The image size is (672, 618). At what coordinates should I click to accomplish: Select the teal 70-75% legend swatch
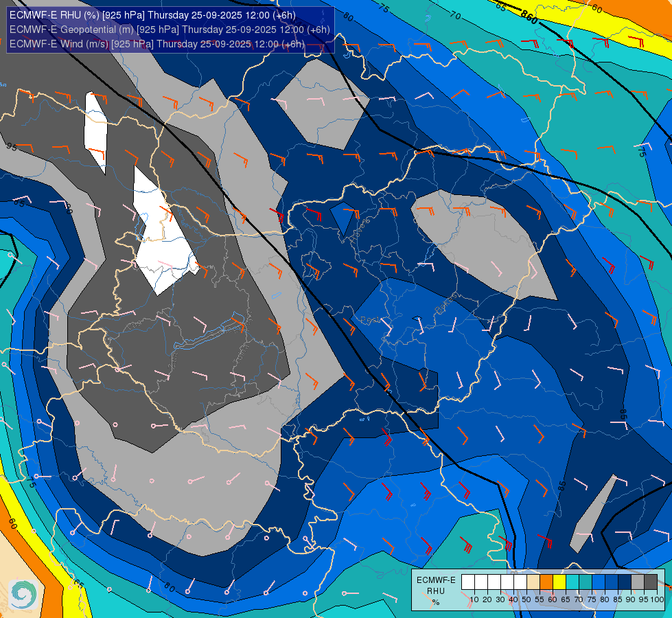(x=586, y=582)
